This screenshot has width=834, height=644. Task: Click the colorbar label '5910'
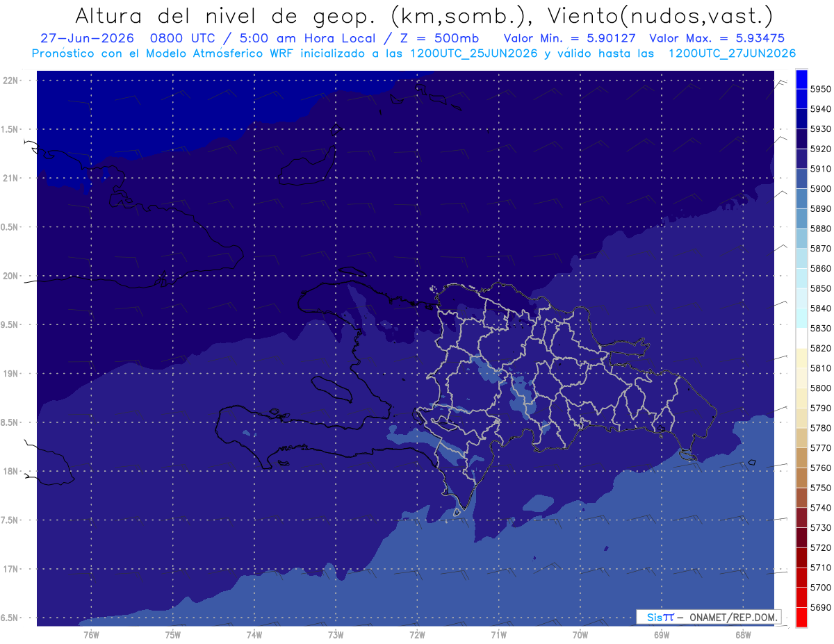821,169
